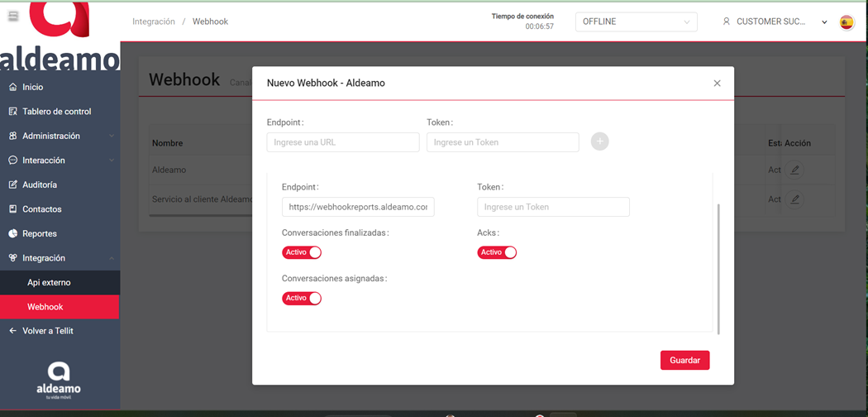The height and width of the screenshot is (417, 868).
Task: Click the Guardar button
Action: (684, 360)
